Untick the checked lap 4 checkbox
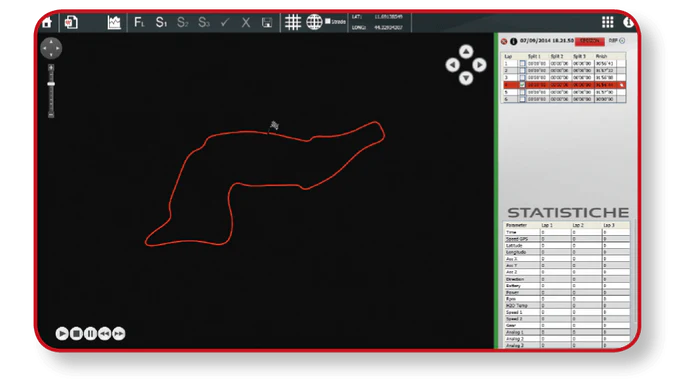 pyautogui.click(x=522, y=85)
